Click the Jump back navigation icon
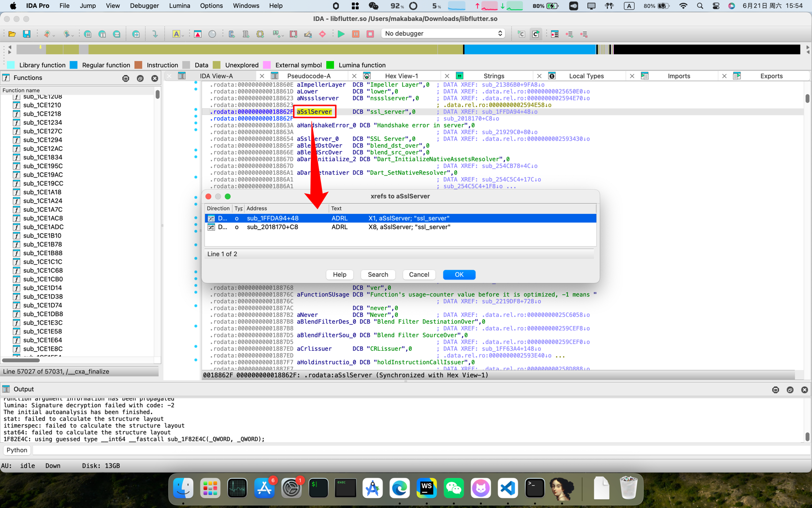 click(x=46, y=34)
